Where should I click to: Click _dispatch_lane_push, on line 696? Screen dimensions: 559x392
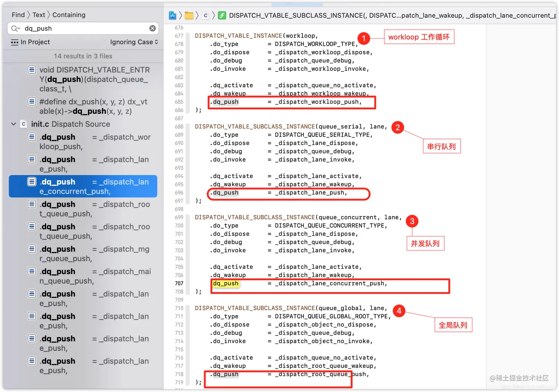point(311,193)
